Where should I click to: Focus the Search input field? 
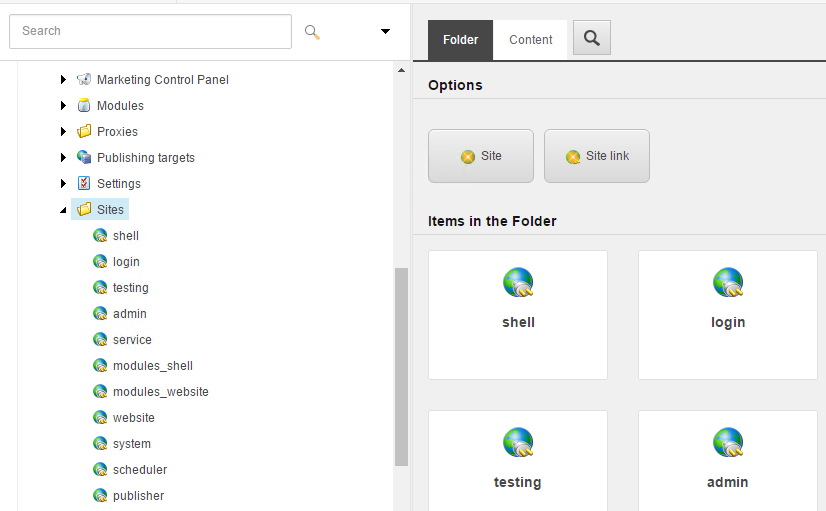(150, 32)
